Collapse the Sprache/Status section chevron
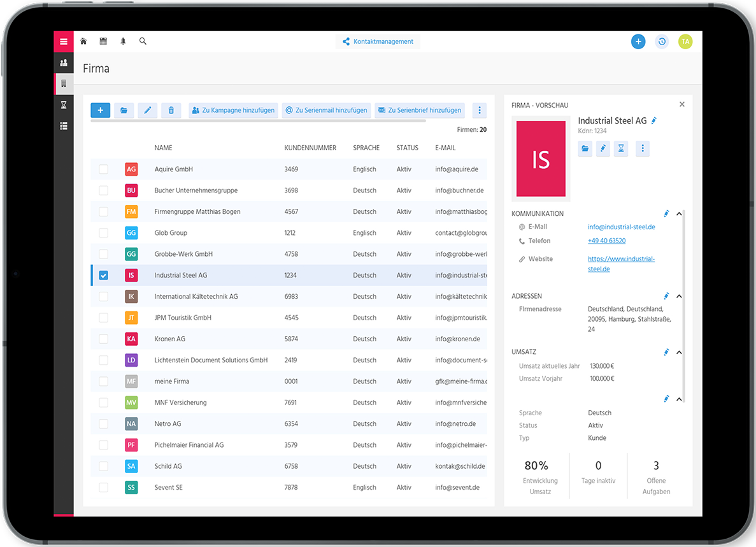Image resolution: width=756 pixels, height=547 pixels. (679, 399)
